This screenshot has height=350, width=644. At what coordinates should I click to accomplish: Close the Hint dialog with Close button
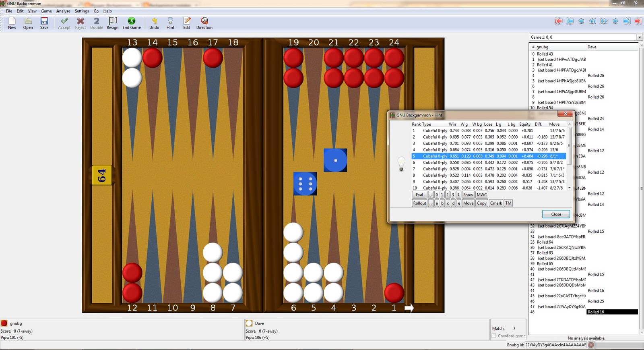coord(556,214)
